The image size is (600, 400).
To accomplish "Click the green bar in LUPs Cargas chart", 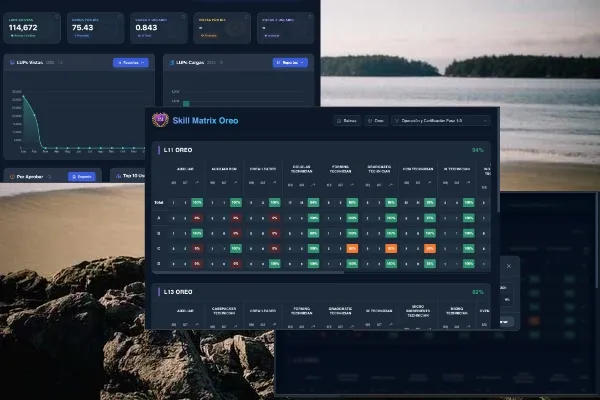I will click(186, 104).
